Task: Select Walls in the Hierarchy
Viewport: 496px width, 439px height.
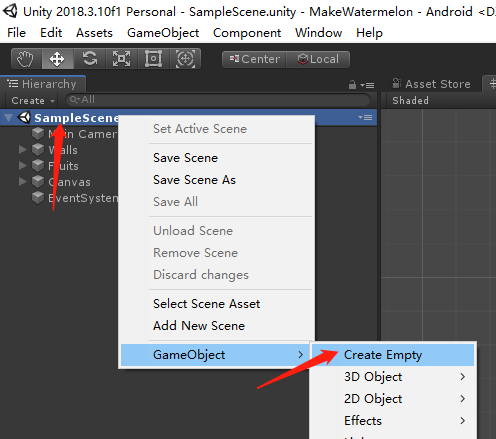Action: coord(63,150)
